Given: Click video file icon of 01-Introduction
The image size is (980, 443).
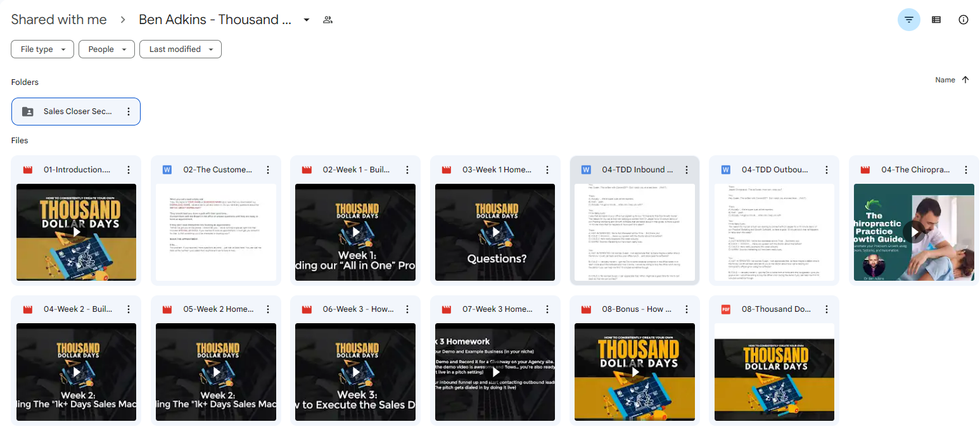Looking at the screenshot, I should click(x=27, y=170).
